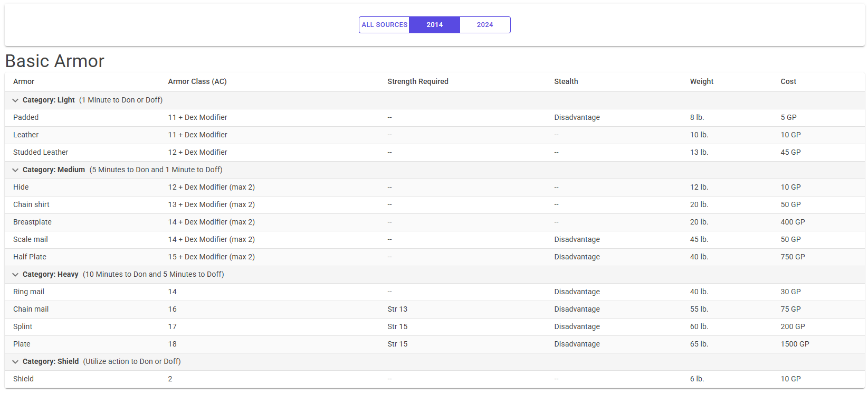Screen dimensions: 868x393
Task: Click Chain mail's armor class value 16
Action: point(173,309)
